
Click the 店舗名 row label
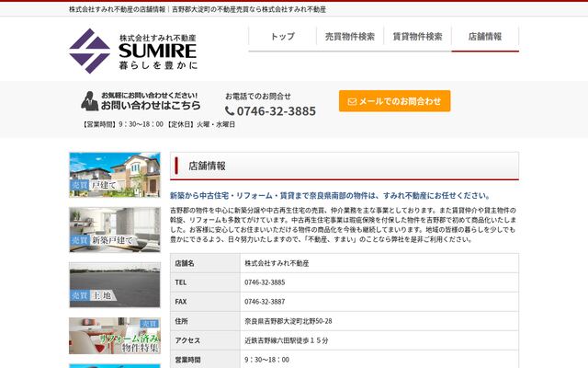(x=185, y=263)
